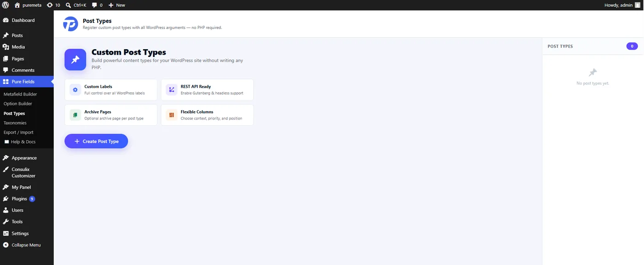Click the 'No post types yet.' text
This screenshot has width=644, height=265.
pos(593,83)
